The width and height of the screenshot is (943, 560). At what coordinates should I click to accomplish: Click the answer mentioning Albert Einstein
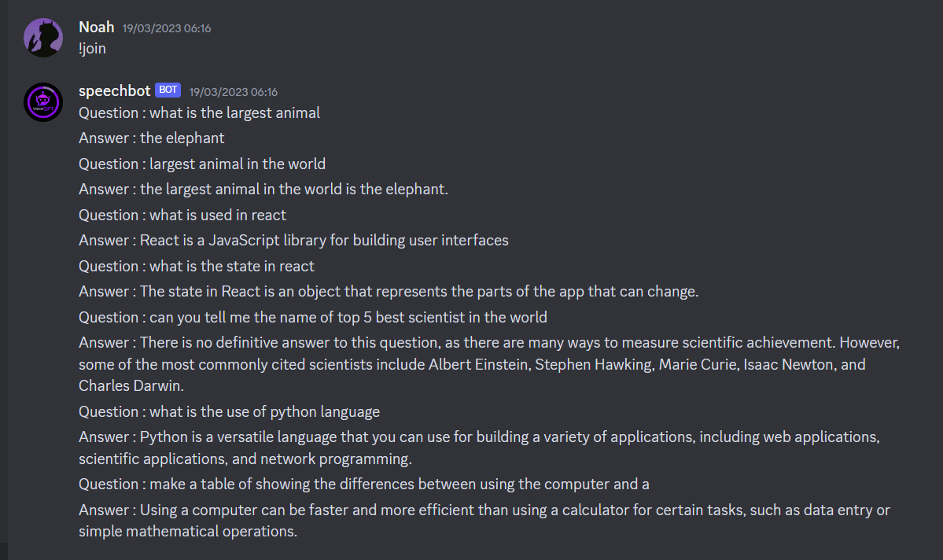click(488, 363)
